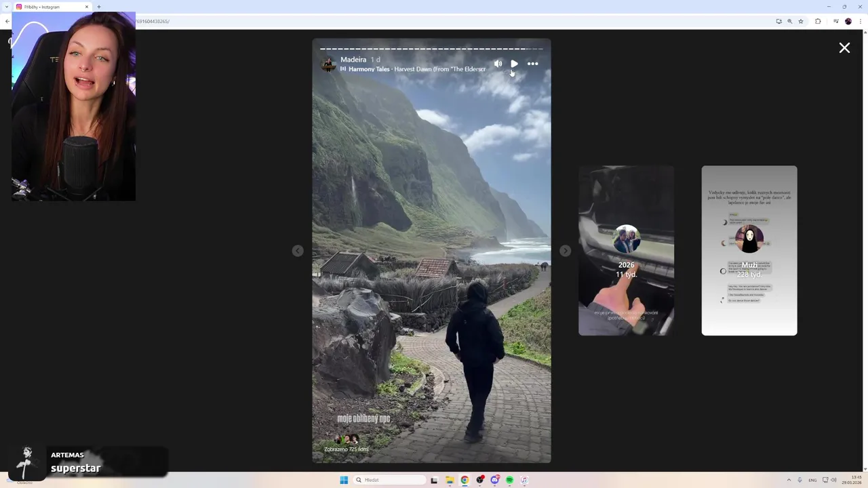Switch the ENG keyboard language
Image resolution: width=868 pixels, height=488 pixels.
tap(812, 480)
